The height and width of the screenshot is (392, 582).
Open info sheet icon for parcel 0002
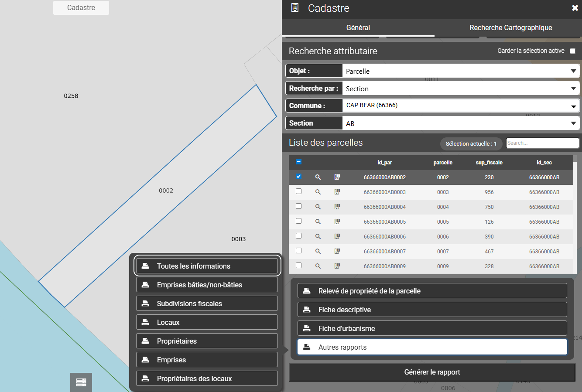pos(337,177)
